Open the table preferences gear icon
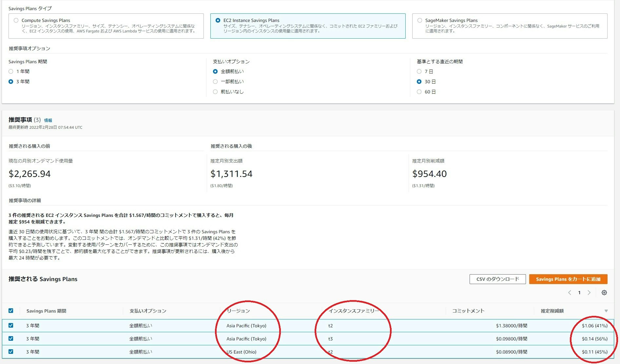Screen dimensions: 620x364 (x=604, y=293)
